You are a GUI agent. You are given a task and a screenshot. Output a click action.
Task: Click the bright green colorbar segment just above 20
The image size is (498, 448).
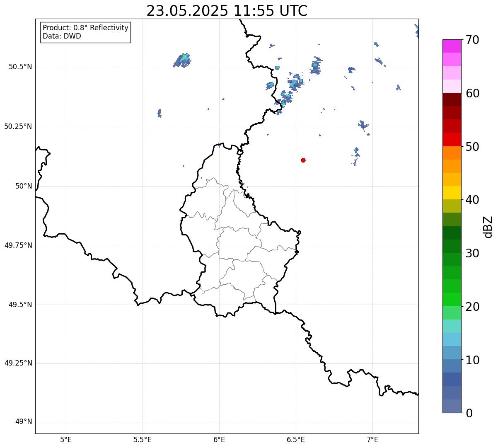tap(452, 300)
